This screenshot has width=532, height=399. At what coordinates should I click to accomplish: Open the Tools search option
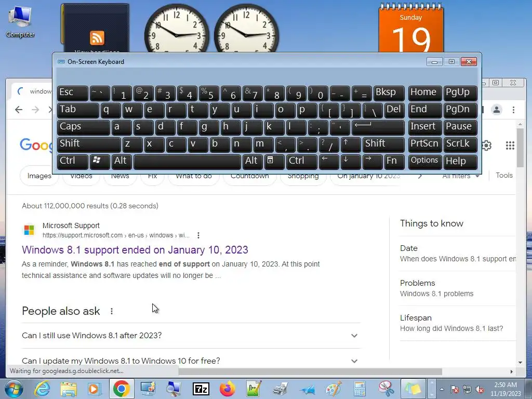pos(504,176)
